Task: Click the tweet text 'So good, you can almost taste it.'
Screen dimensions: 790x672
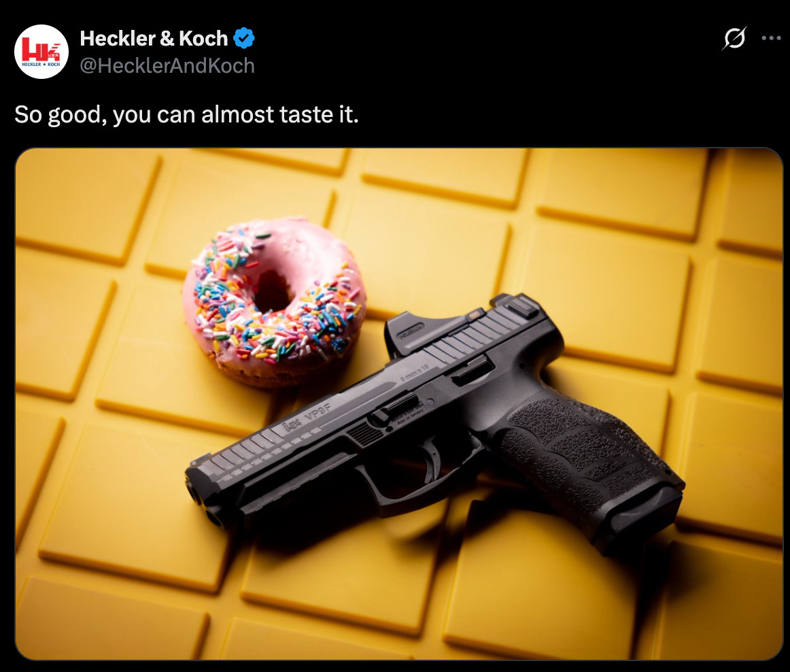Action: click(186, 114)
